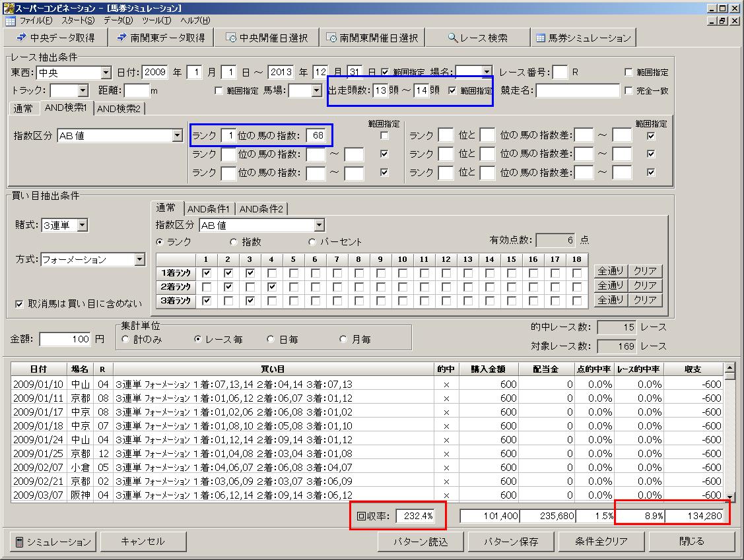Select the 2009/02/07 小倉 result row
This screenshot has height=560, width=744.
point(367,468)
